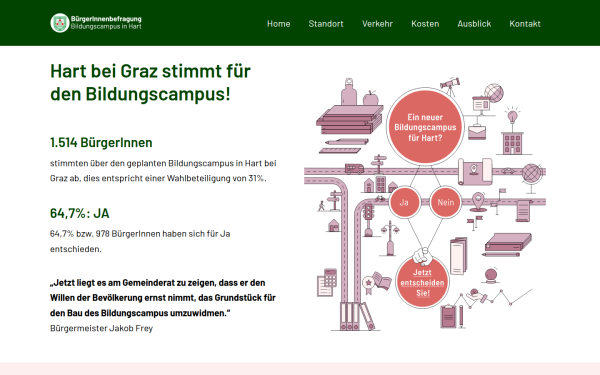Image resolution: width=600 pixels, height=375 pixels.
Task: Click the briefcase icon
Action: click(x=477, y=132)
